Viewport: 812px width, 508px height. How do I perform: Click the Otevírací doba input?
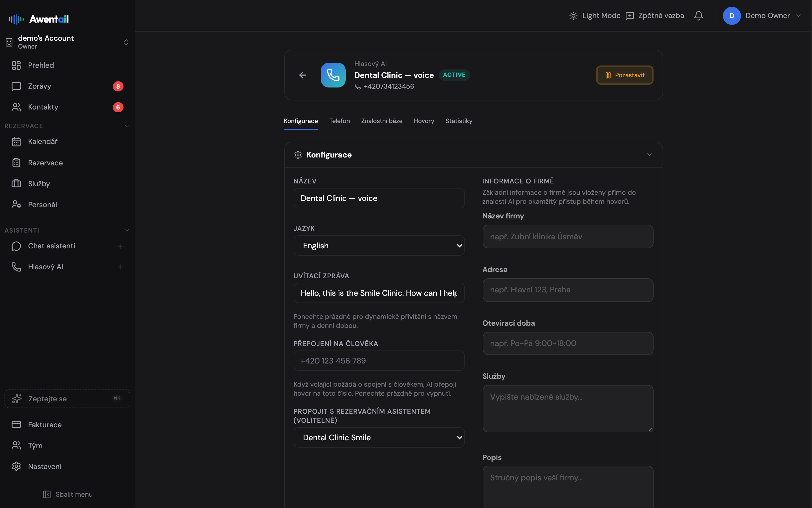pos(568,343)
